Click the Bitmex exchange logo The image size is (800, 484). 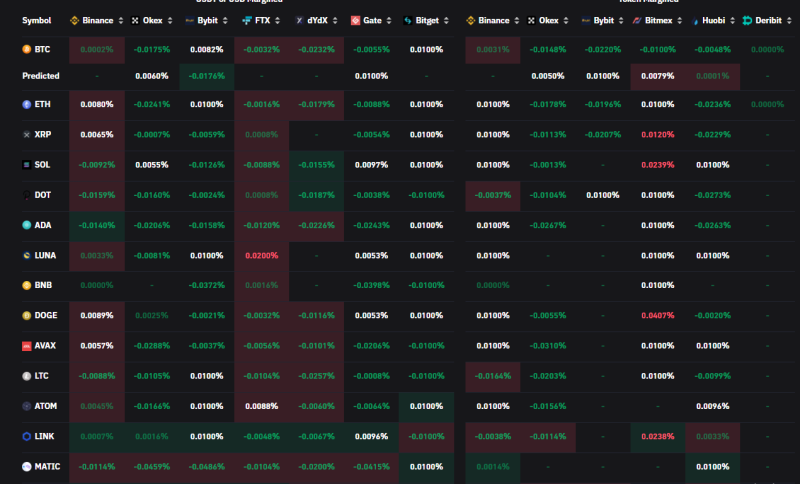tap(637, 20)
